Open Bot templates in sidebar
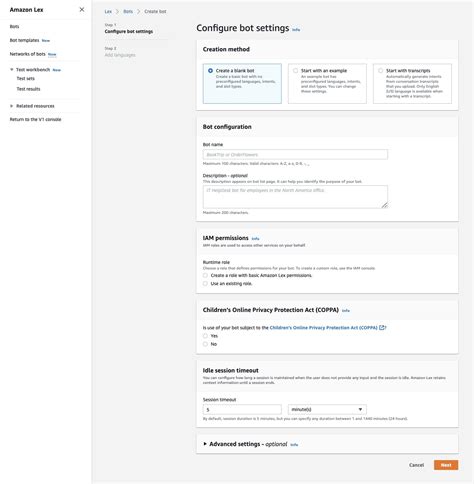The height and width of the screenshot is (484, 474). coord(24,40)
